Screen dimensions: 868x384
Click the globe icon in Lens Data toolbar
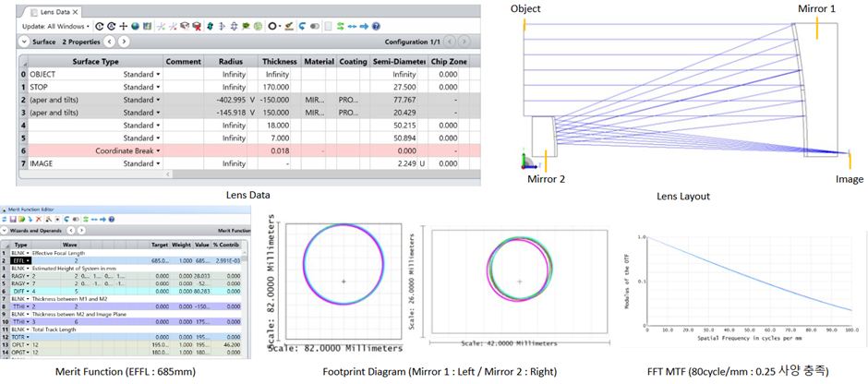point(135,26)
